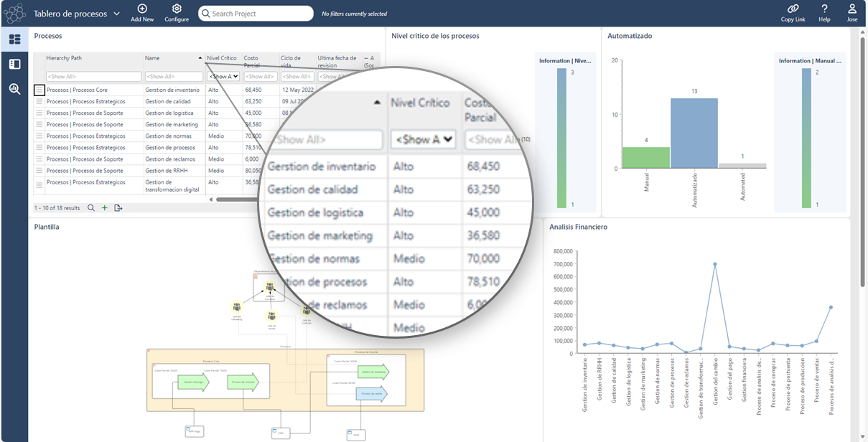
Task: Expand the Tablero de procesos dropdown
Action: 116,14
